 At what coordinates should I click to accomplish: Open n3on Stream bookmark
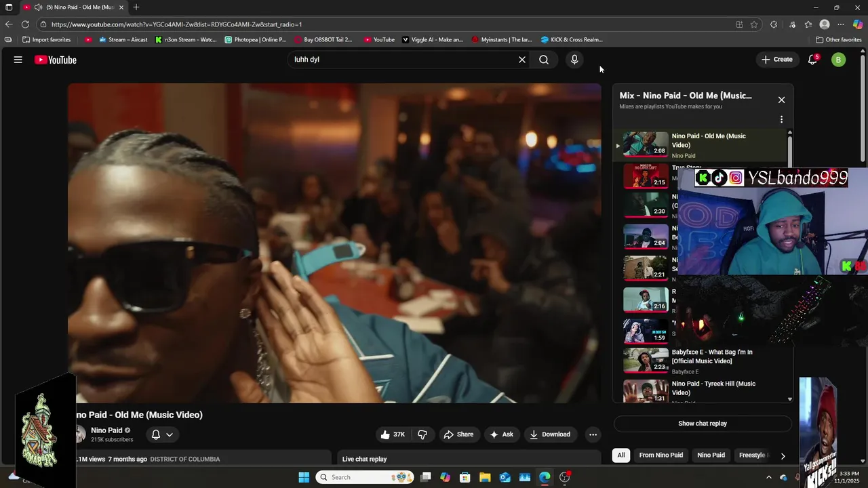pos(186,40)
